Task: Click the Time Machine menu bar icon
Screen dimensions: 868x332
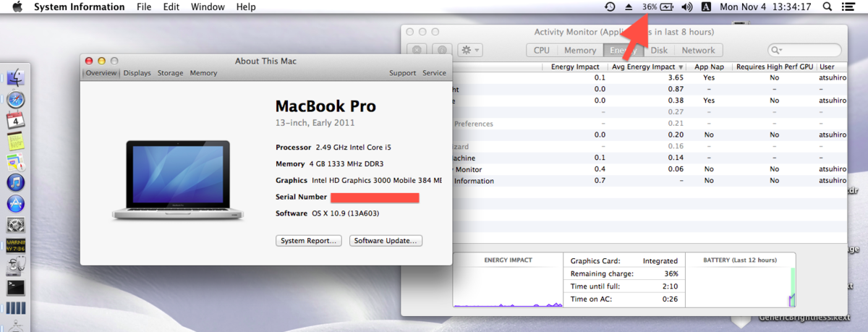Action: pos(610,7)
